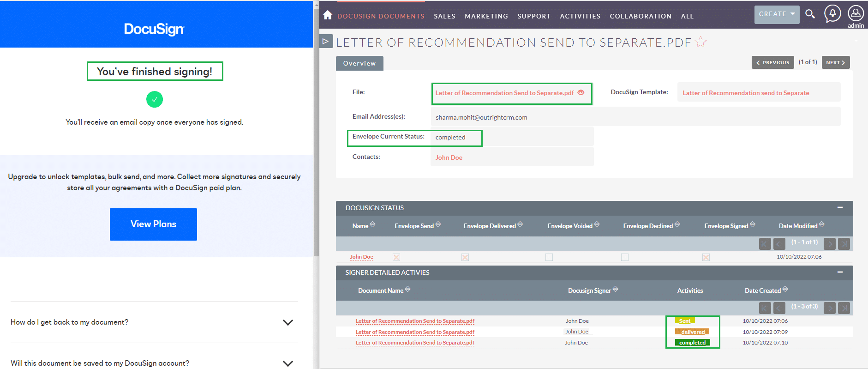
Task: Open notifications bell icon
Action: tap(832, 14)
